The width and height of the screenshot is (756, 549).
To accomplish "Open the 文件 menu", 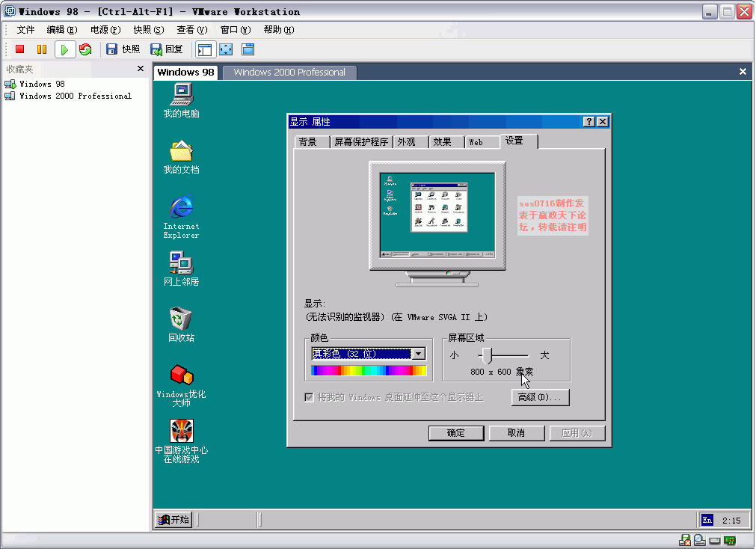I will 25,30.
